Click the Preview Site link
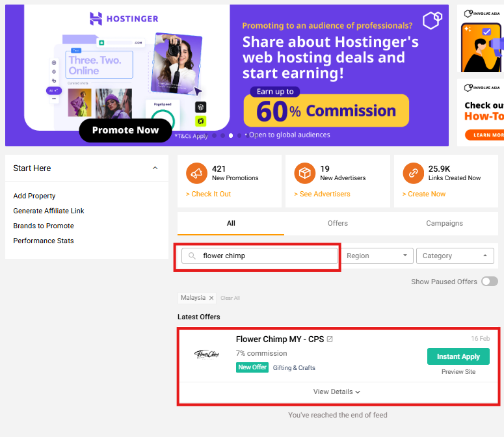504x437 pixels. click(458, 372)
